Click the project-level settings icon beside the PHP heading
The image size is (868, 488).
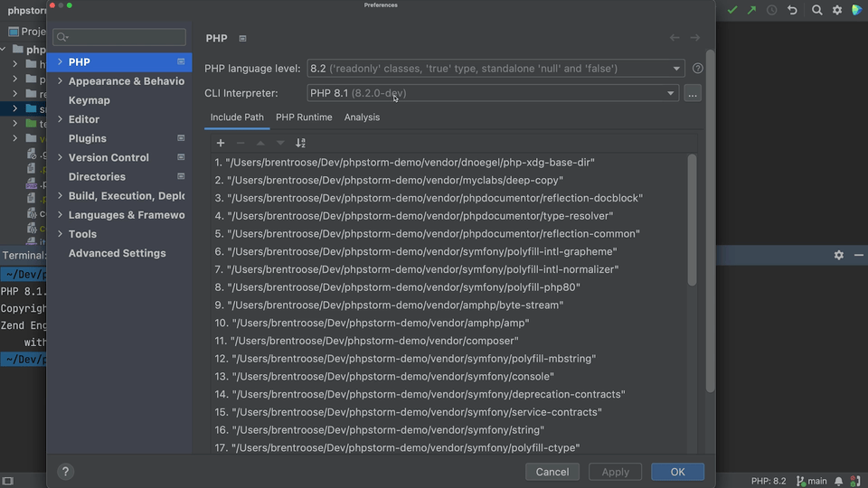coord(242,39)
